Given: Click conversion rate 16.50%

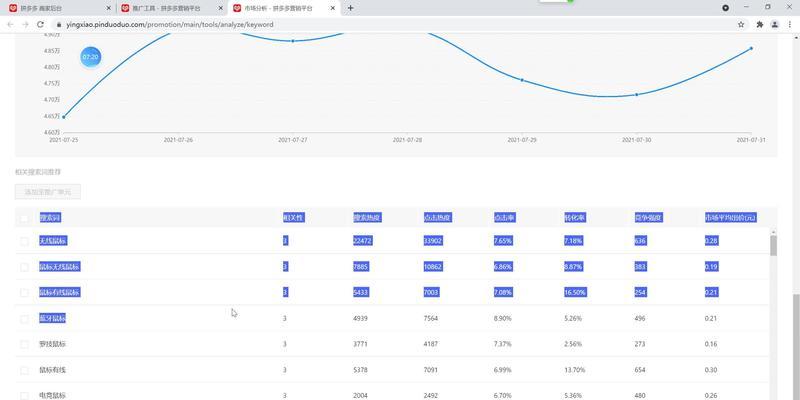Looking at the screenshot, I should [x=576, y=292].
